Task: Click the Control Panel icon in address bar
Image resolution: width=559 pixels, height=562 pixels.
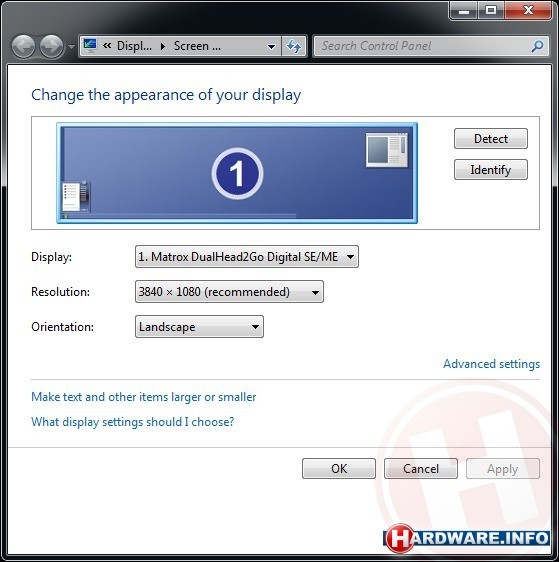Action: pyautogui.click(x=90, y=46)
